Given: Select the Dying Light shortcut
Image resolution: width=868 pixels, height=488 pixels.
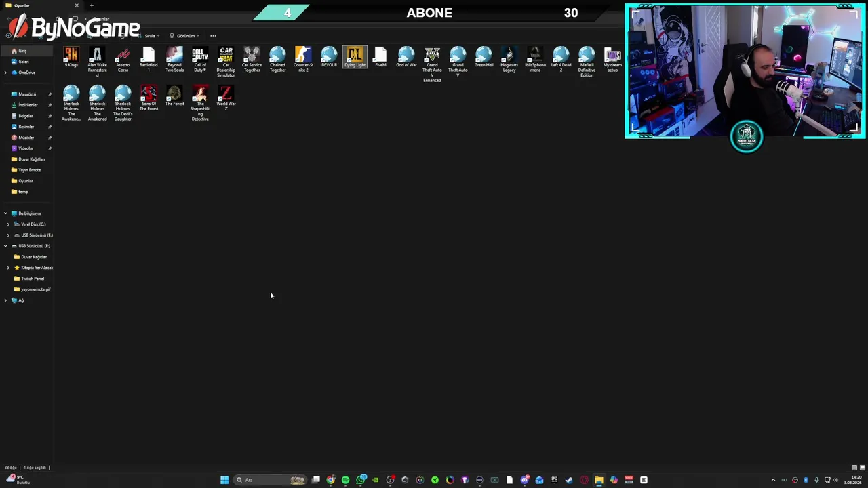Looking at the screenshot, I should tap(355, 57).
